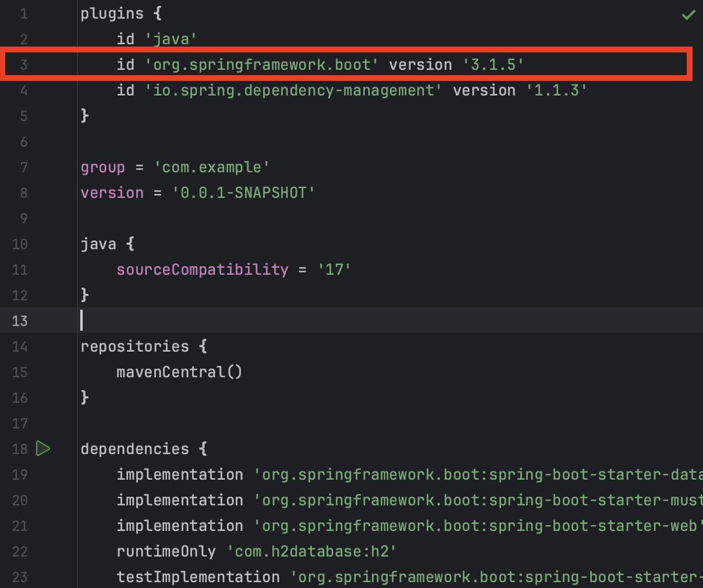
Task: Click line number 3 in gutter
Action: pyautogui.click(x=24, y=65)
